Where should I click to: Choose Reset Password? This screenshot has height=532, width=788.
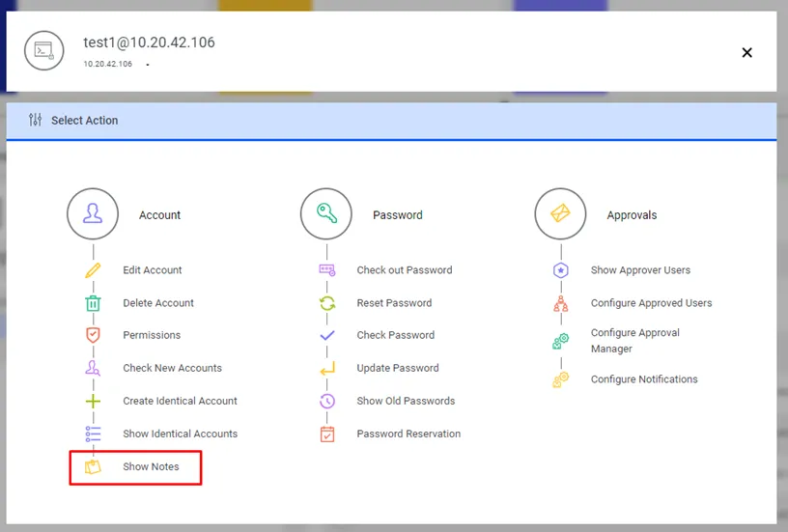tap(395, 303)
